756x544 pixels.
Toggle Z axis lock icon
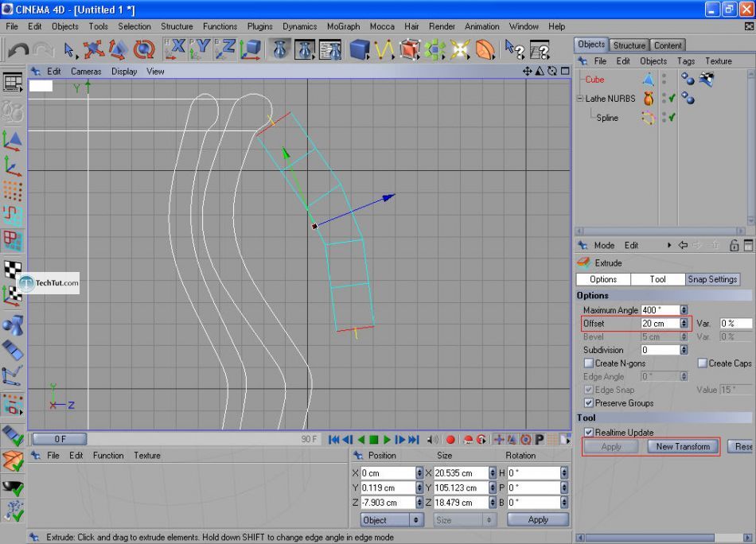tap(225, 49)
